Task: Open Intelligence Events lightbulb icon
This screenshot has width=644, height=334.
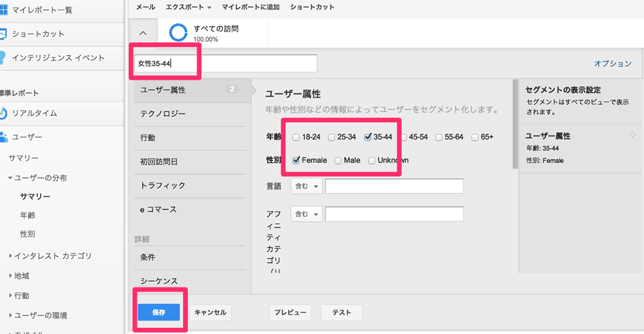Action: point(3,58)
